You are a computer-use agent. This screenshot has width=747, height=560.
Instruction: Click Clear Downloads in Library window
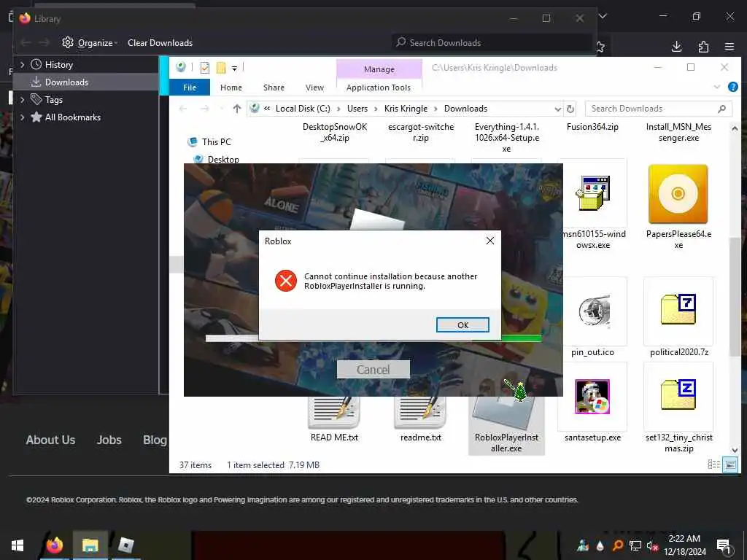coord(160,43)
